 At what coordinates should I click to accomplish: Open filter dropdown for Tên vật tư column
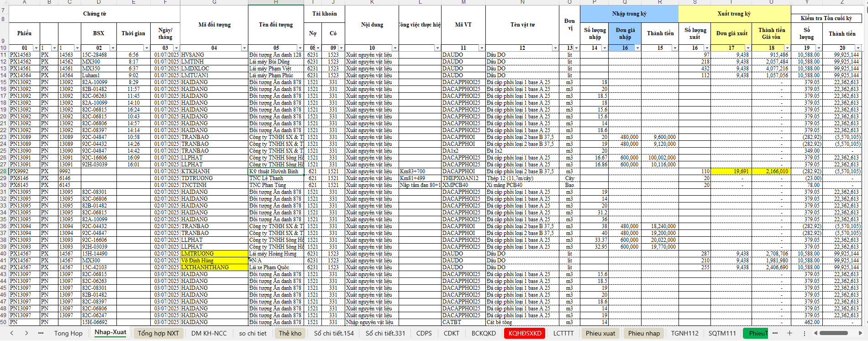pyautogui.click(x=555, y=48)
